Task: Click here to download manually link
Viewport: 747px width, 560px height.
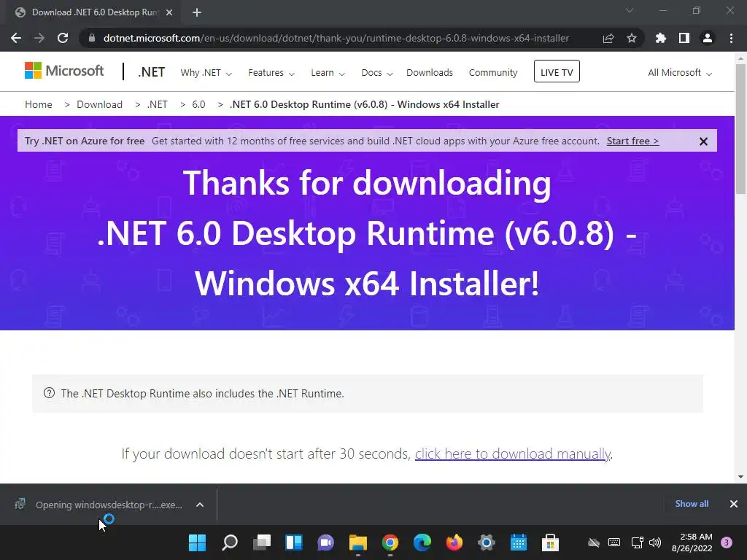Action: [x=513, y=454]
